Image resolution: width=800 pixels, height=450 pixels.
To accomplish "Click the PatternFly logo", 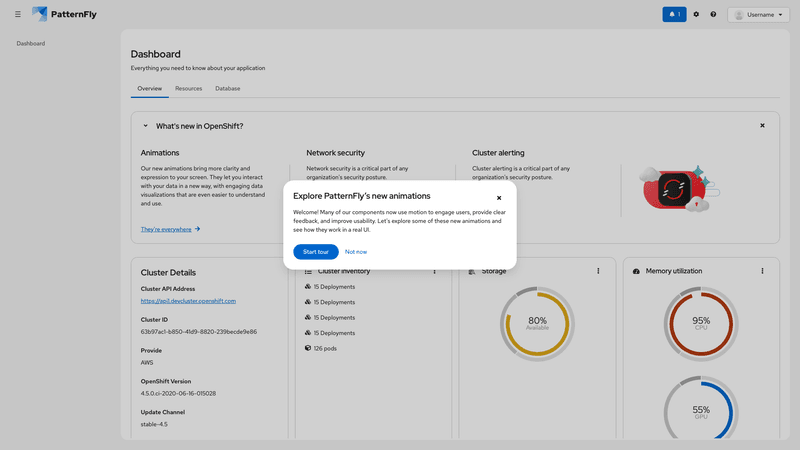I will pyautogui.click(x=67, y=15).
